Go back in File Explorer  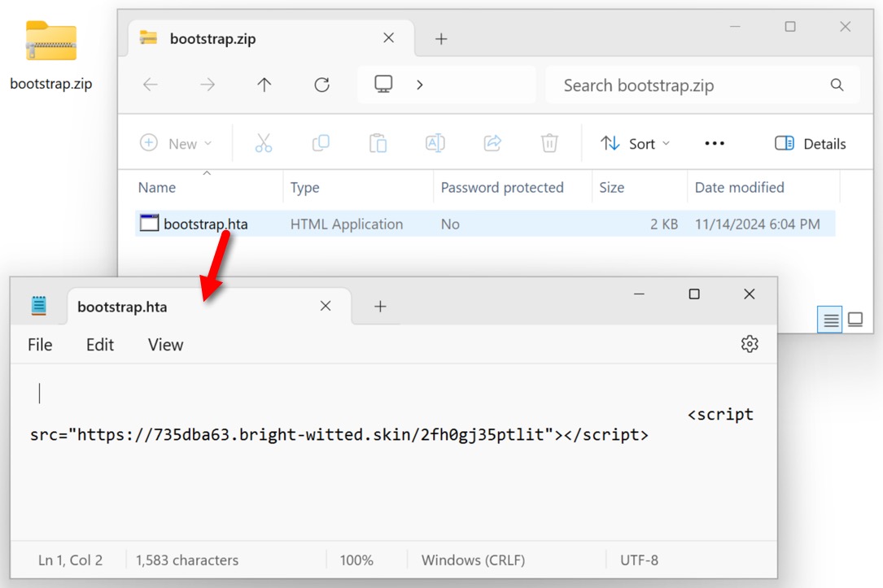click(x=151, y=85)
